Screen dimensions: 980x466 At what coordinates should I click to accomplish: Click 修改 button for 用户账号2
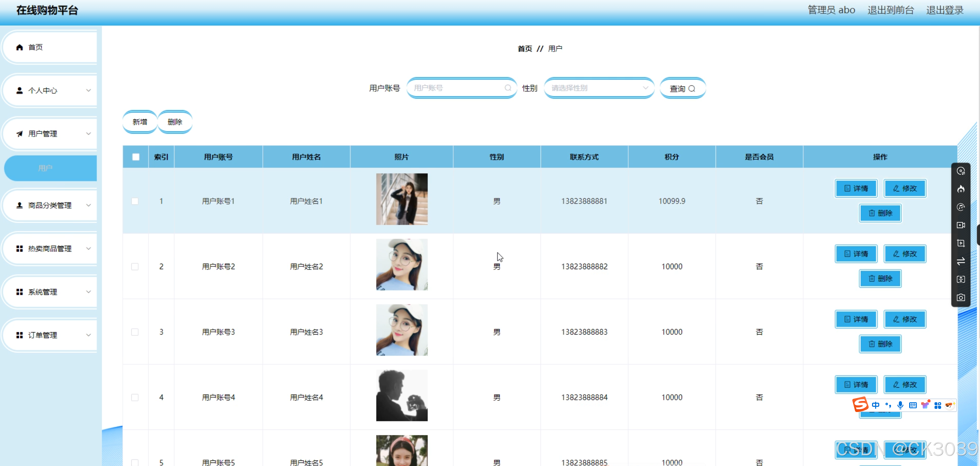[904, 254]
